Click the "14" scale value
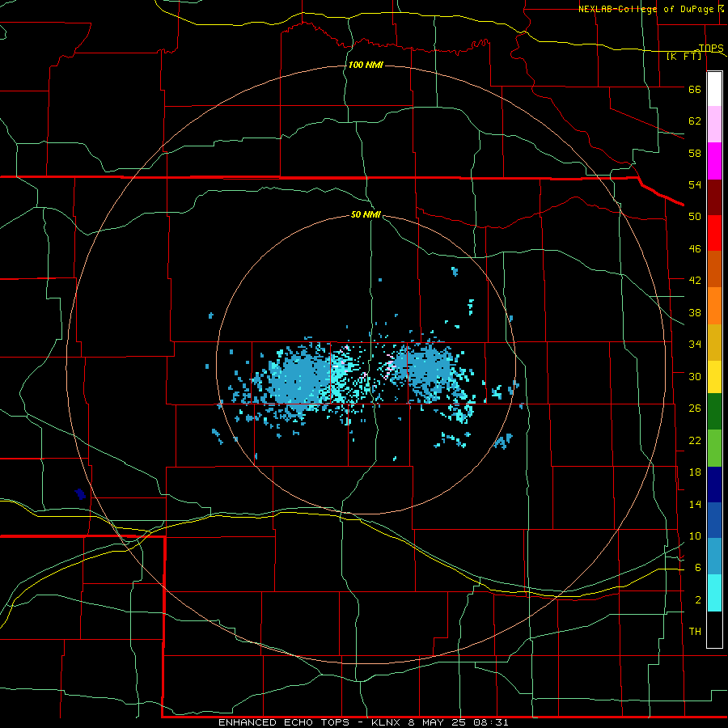 pos(695,504)
